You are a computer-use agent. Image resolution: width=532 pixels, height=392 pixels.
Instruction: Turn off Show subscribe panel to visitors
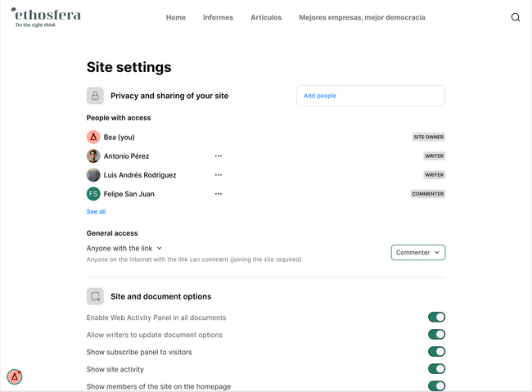click(436, 352)
